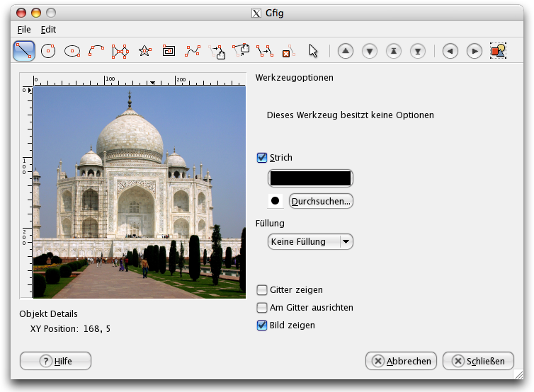Pick the Arc drawing tool
Viewport: 534px width, 392px height.
(x=96, y=51)
